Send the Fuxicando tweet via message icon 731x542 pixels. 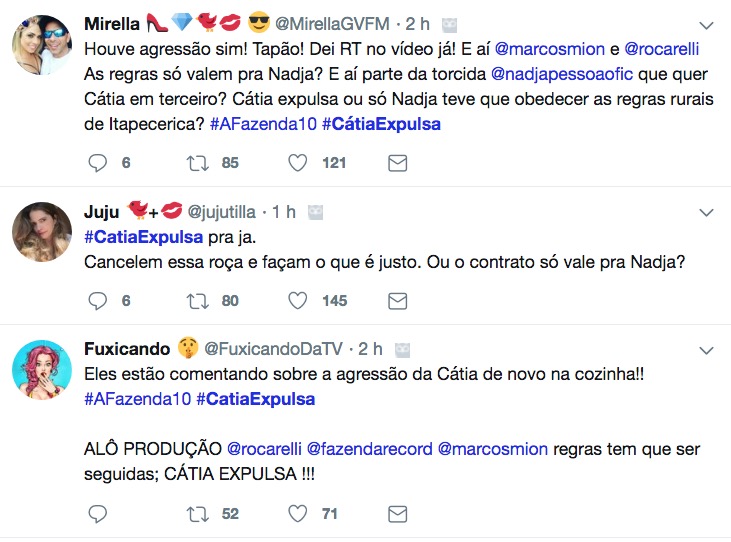click(x=397, y=514)
